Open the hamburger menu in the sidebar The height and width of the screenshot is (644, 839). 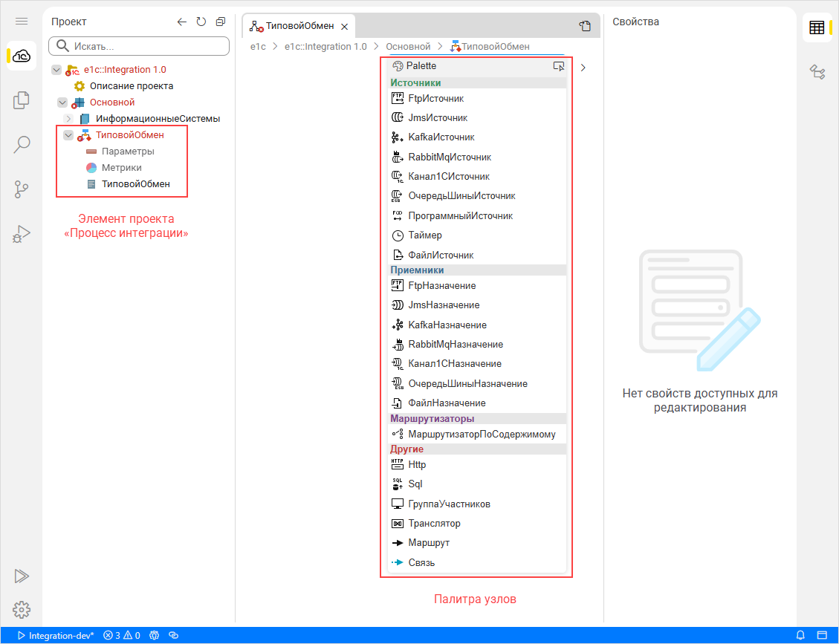pyautogui.click(x=22, y=22)
